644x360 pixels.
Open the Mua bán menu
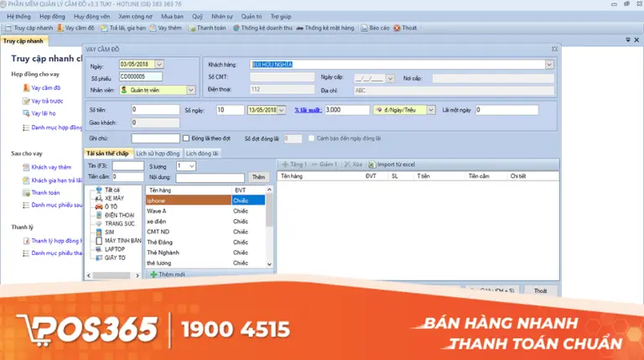(172, 17)
